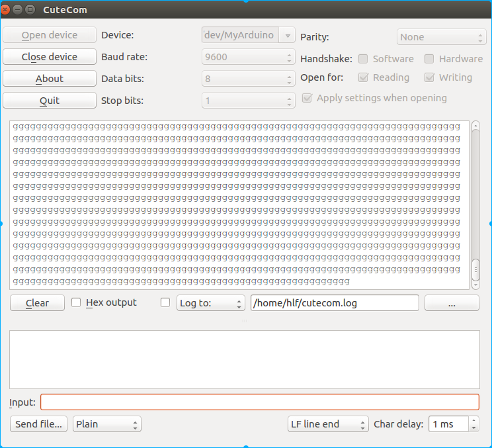Toggle Hardware handshake checkbox

[429, 59]
